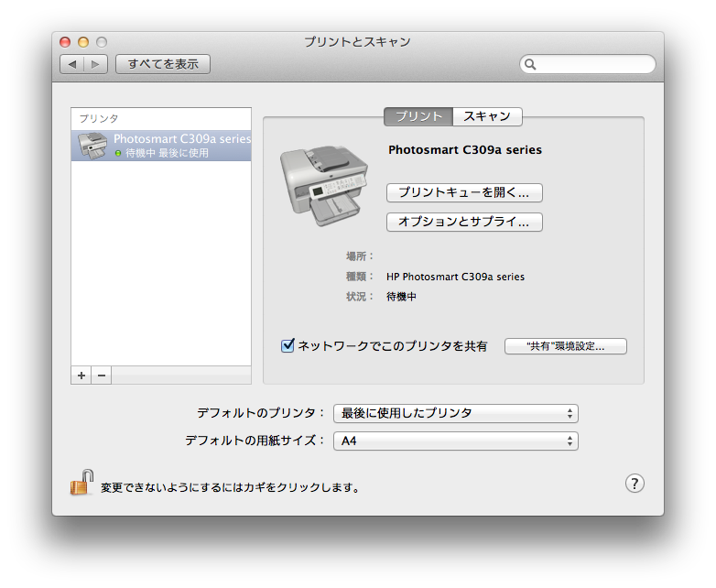Click the large Photosmart printer image
The image size is (716, 588).
pos(324,186)
